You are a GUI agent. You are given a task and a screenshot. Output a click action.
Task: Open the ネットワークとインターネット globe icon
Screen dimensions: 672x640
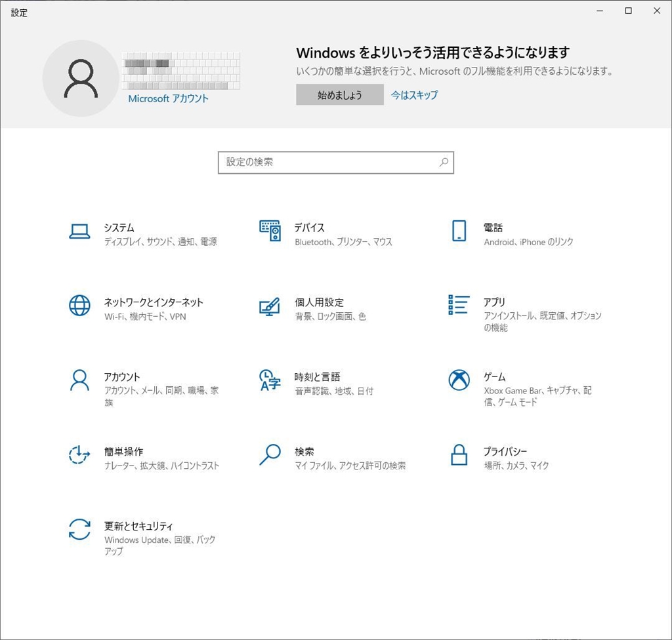pyautogui.click(x=79, y=306)
